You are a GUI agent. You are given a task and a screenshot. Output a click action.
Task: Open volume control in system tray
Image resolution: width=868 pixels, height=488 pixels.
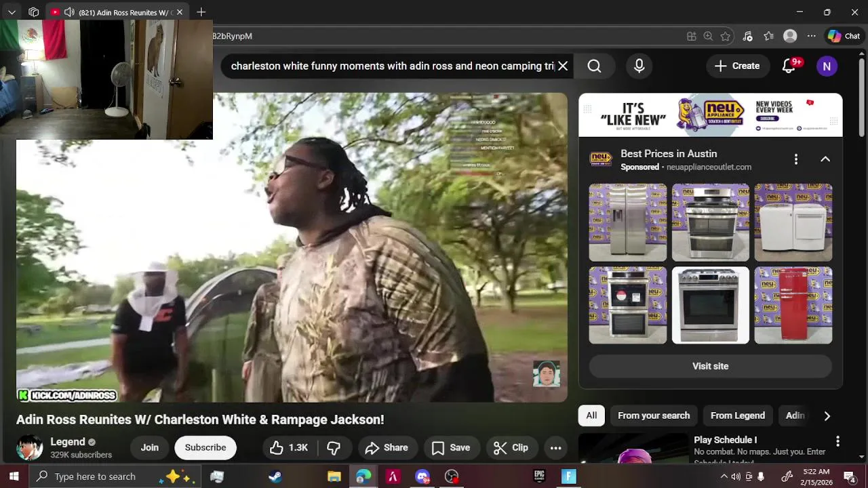coord(736,476)
